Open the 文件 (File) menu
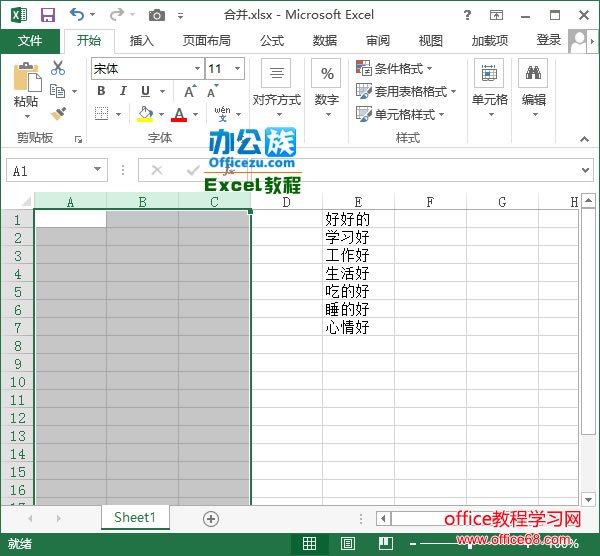The height and width of the screenshot is (556, 600). (30, 41)
